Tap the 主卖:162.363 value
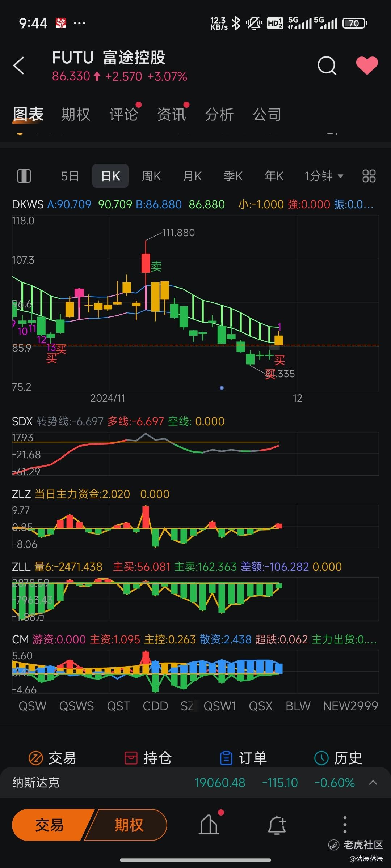 (x=205, y=567)
